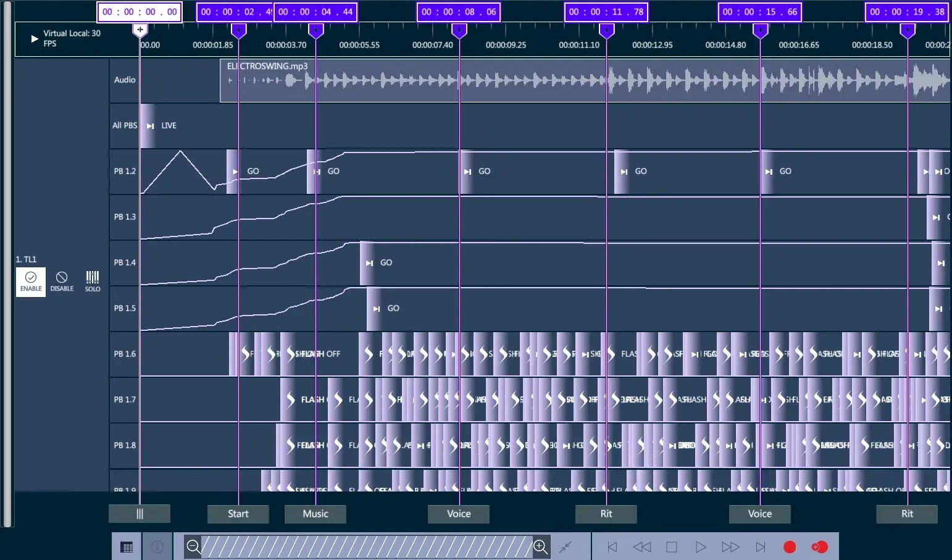The image size is (952, 560).
Task: Select the first Rit marker label at 11.78
Action: [606, 514]
